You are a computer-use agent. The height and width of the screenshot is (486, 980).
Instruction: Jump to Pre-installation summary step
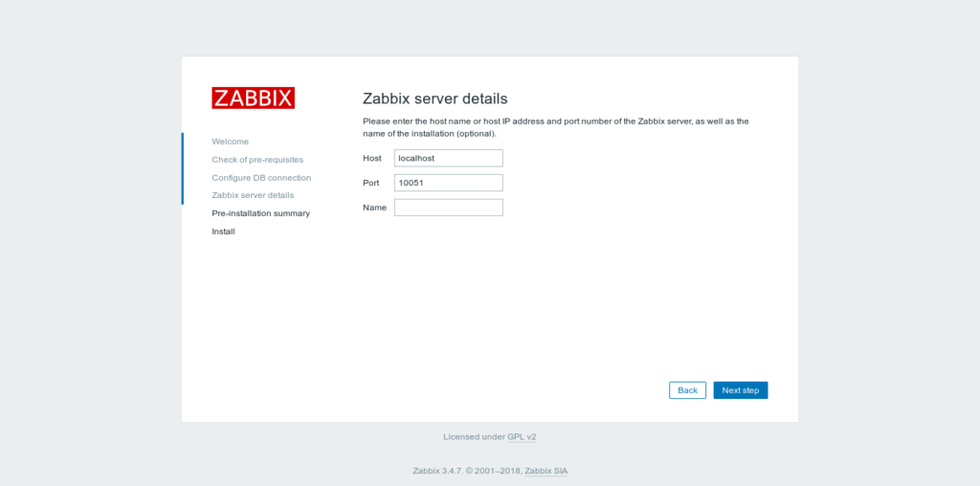pyautogui.click(x=260, y=213)
